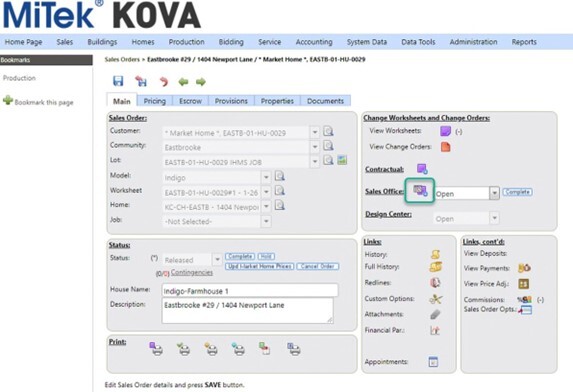Expand the Customer dropdown arrow
The image size is (573, 392).
pyautogui.click(x=315, y=132)
